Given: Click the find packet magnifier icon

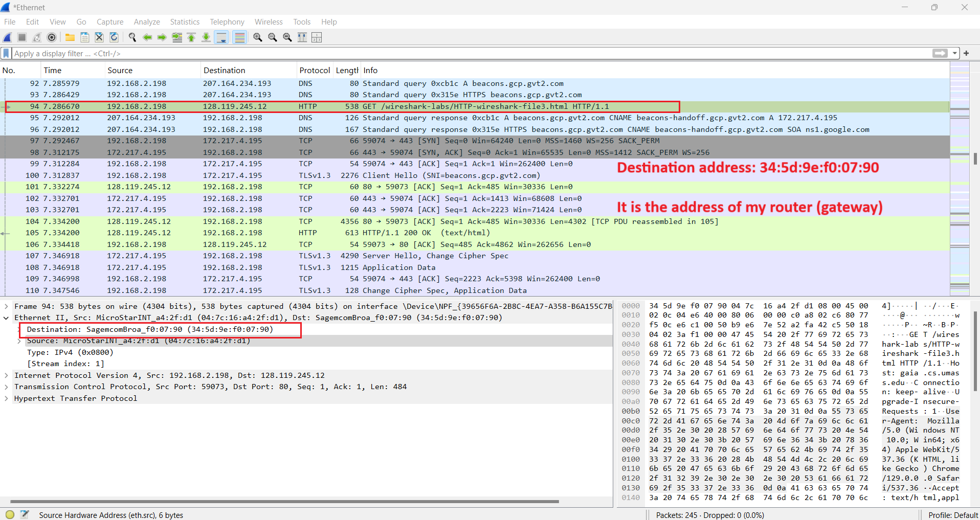Looking at the screenshot, I should point(132,37).
